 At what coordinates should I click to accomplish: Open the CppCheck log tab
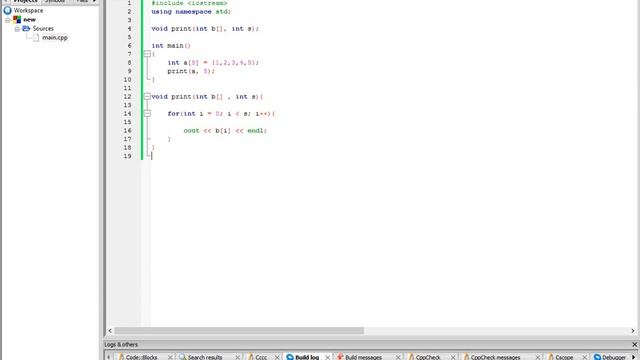click(x=428, y=357)
